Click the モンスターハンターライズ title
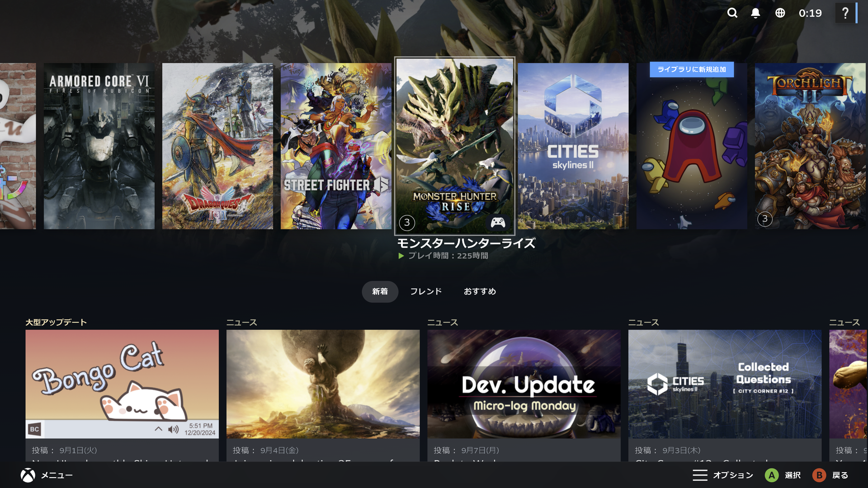This screenshot has width=868, height=488. click(x=466, y=244)
